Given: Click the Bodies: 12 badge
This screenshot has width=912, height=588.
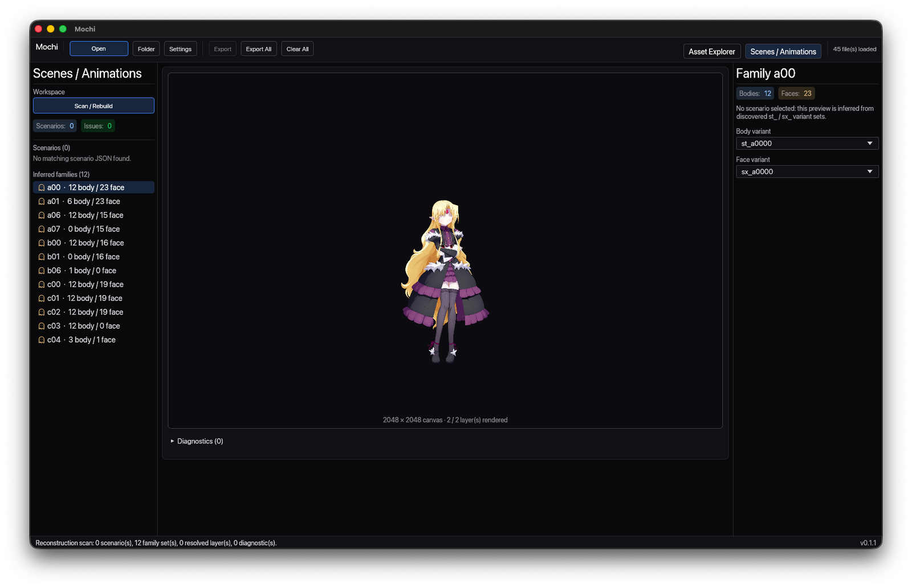Looking at the screenshot, I should point(755,93).
